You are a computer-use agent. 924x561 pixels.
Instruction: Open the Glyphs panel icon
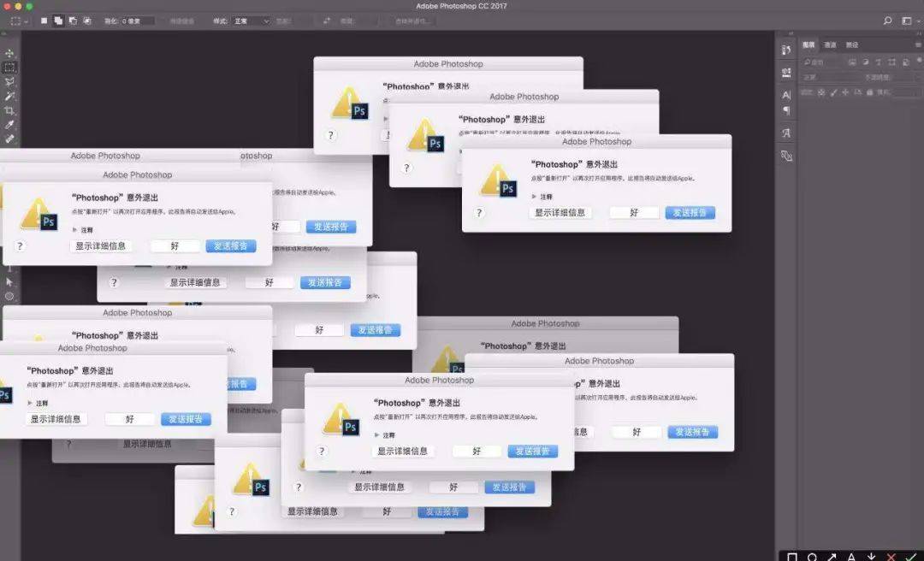point(786,133)
